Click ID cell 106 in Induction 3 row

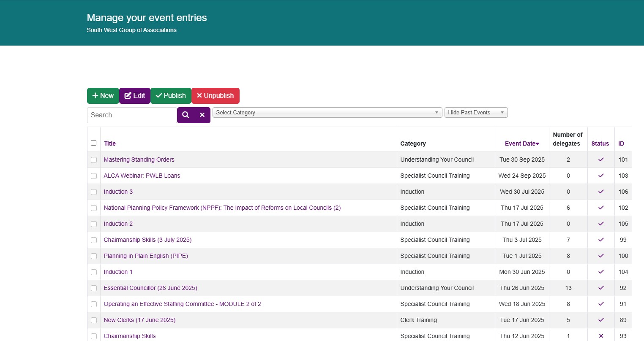(x=623, y=192)
